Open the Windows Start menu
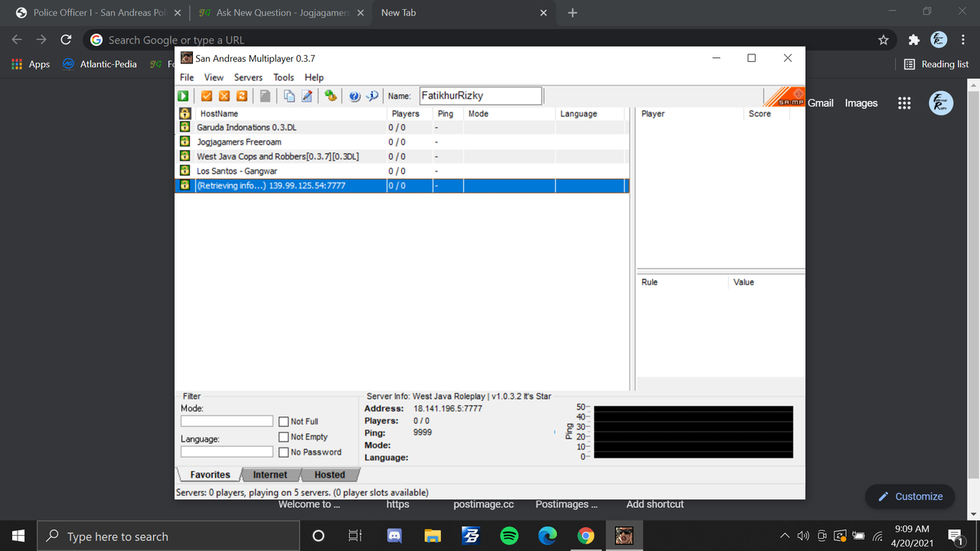The width and height of the screenshot is (980, 551). click(18, 536)
